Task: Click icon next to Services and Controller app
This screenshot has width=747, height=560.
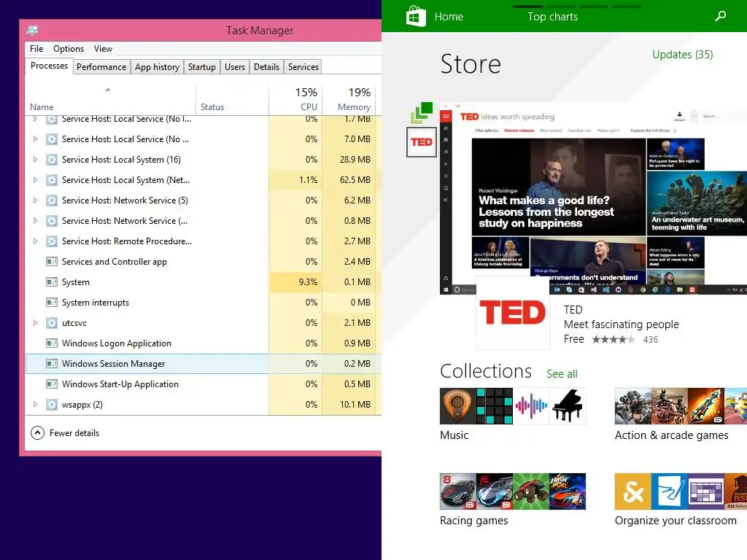Action: coord(52,262)
